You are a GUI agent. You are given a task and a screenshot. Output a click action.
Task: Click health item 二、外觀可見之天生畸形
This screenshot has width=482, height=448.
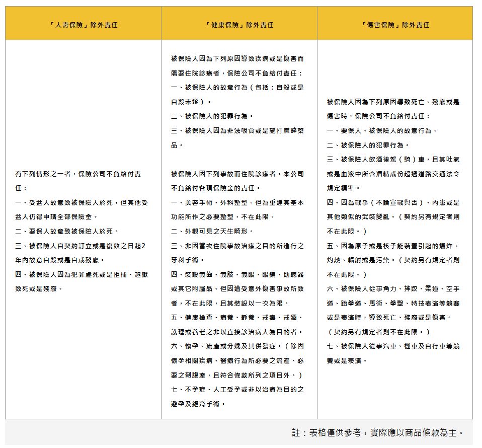(212, 232)
